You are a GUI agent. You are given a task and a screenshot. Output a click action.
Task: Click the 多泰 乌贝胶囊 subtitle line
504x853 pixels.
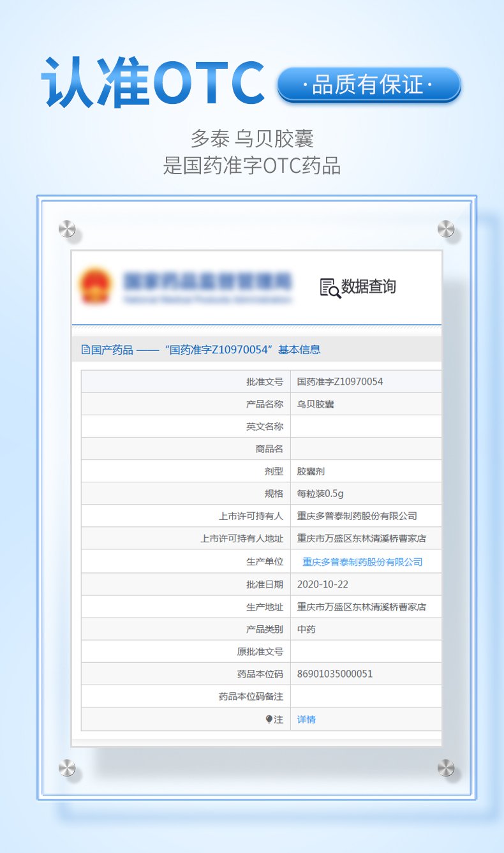[x=252, y=138]
